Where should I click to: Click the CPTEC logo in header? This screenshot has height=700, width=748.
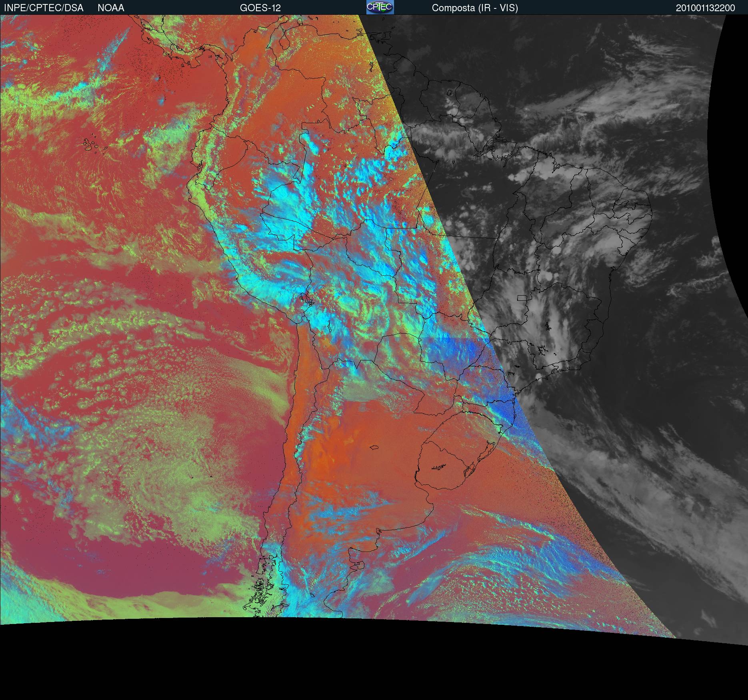coord(380,7)
